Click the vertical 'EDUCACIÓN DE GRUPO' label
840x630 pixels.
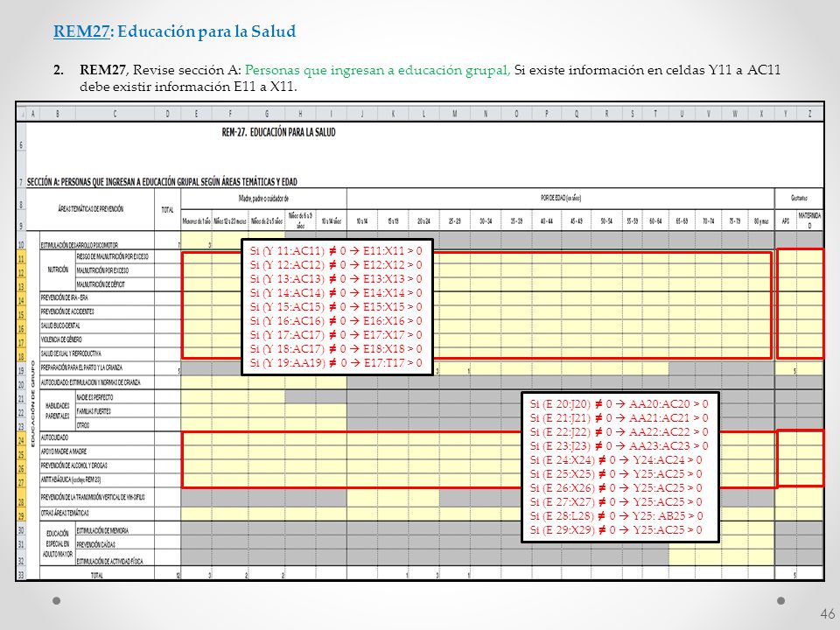pyautogui.click(x=32, y=404)
